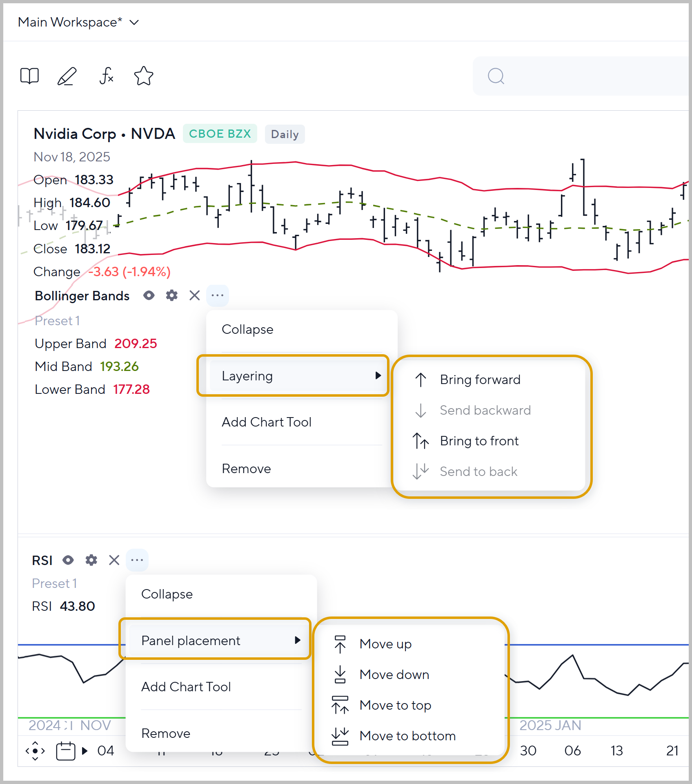Open the book library icon

tap(29, 76)
